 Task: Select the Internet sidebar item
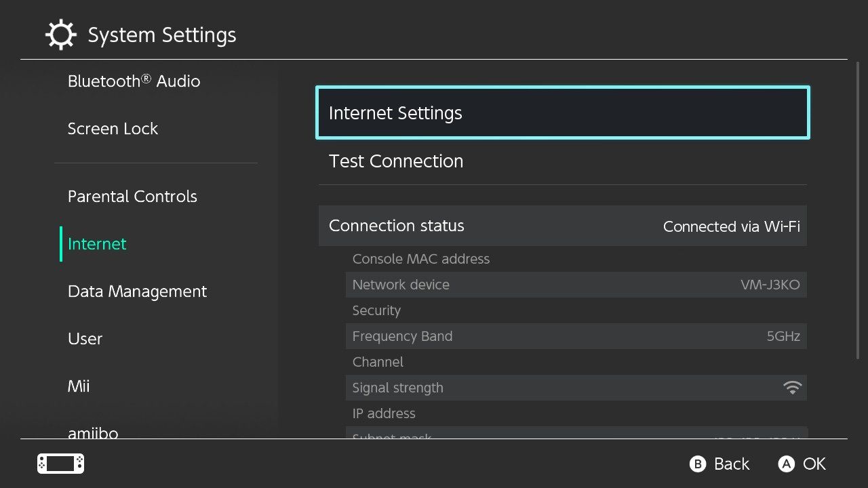97,244
